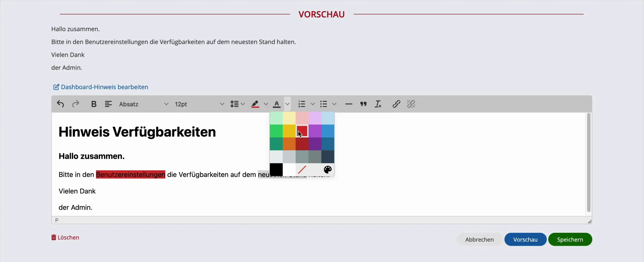Click the editor vertical scrollbar
This screenshot has width=644, height=262.
(x=589, y=163)
